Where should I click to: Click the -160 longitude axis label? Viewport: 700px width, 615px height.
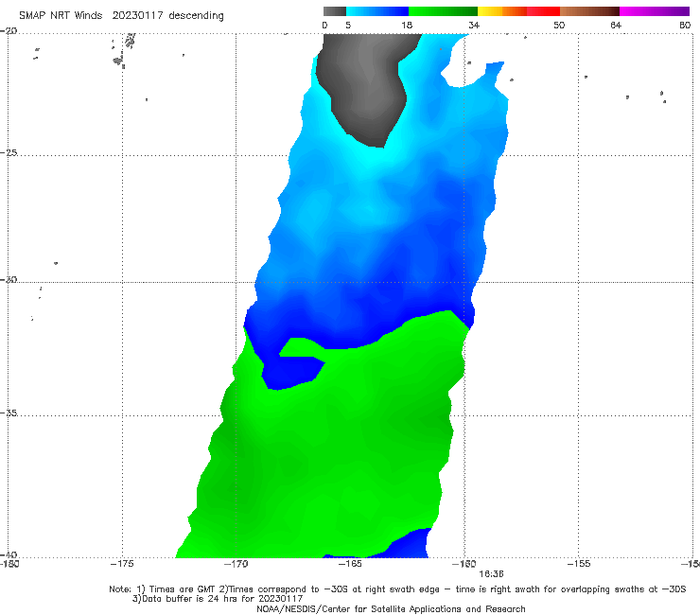tap(464, 564)
